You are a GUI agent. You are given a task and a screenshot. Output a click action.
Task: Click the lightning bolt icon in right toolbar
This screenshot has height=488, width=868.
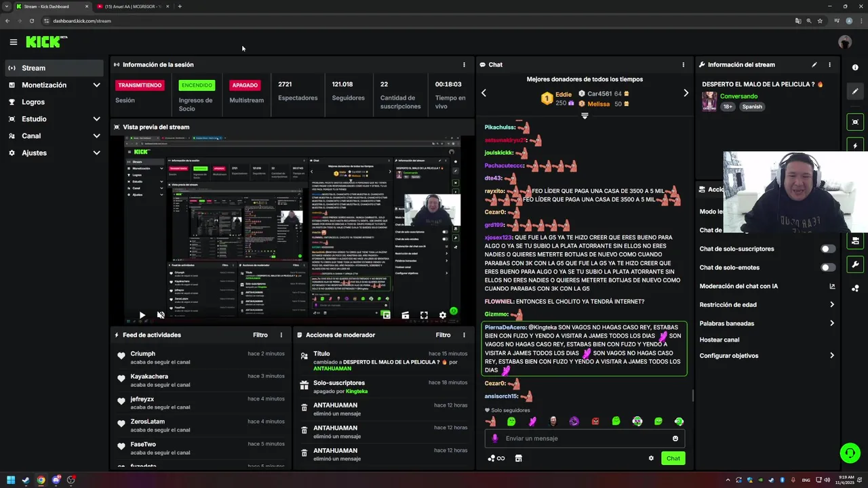click(855, 146)
